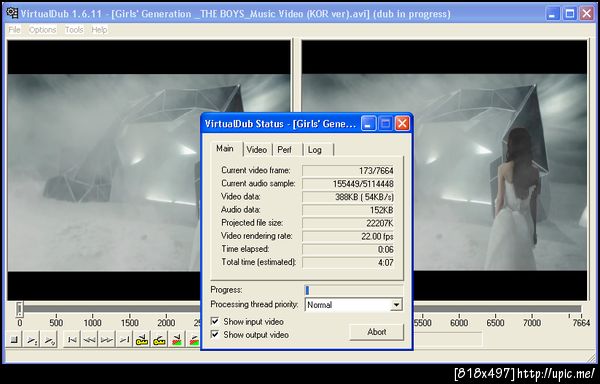600x384 pixels.
Task: Step one frame forward
Action: coord(107,340)
